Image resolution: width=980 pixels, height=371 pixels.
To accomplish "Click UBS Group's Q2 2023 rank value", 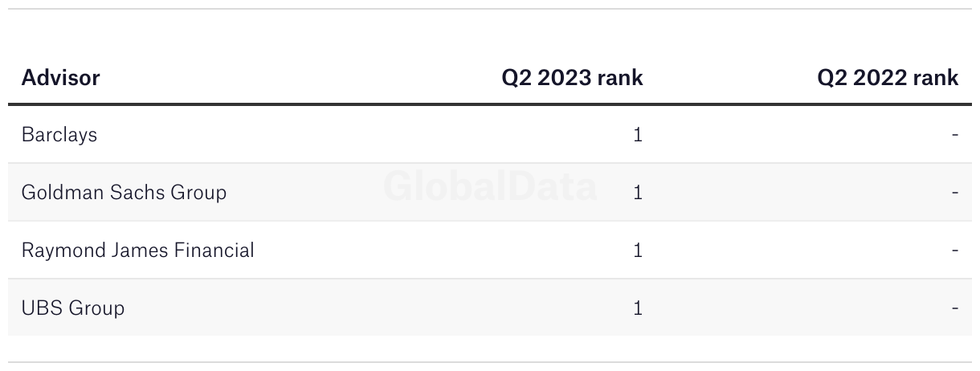I will tap(638, 308).
